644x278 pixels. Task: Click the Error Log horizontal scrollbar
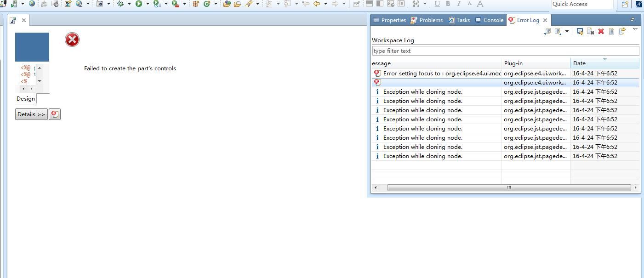coord(509,187)
